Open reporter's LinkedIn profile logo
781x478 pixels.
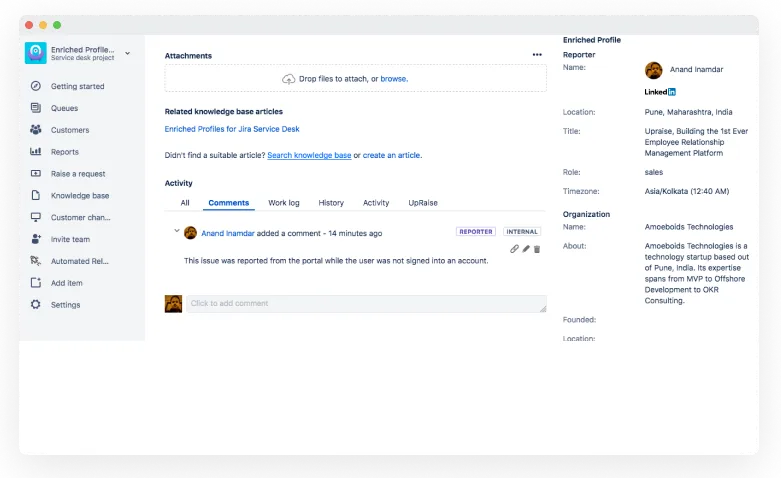660,92
